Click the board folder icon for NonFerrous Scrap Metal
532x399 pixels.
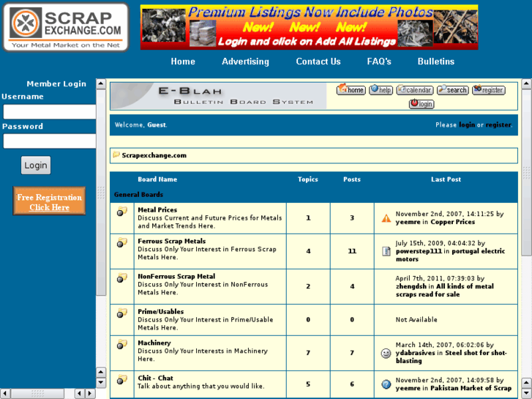[x=121, y=277]
